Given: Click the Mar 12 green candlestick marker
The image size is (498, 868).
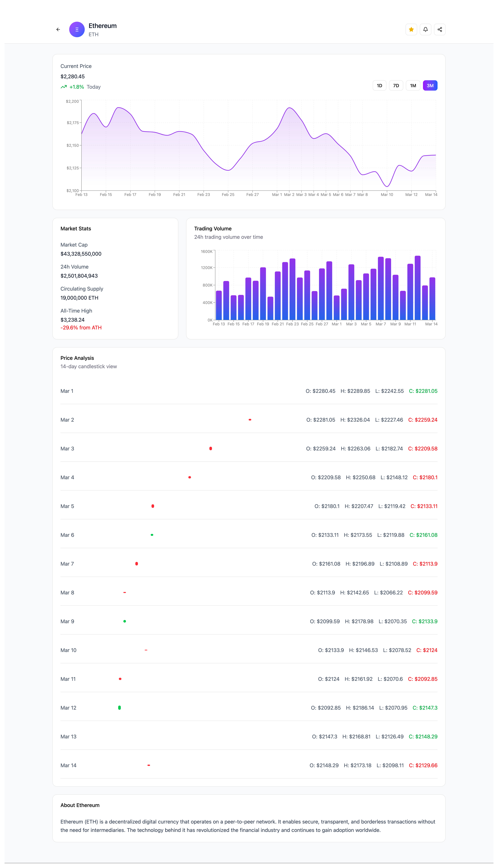Looking at the screenshot, I should [119, 708].
